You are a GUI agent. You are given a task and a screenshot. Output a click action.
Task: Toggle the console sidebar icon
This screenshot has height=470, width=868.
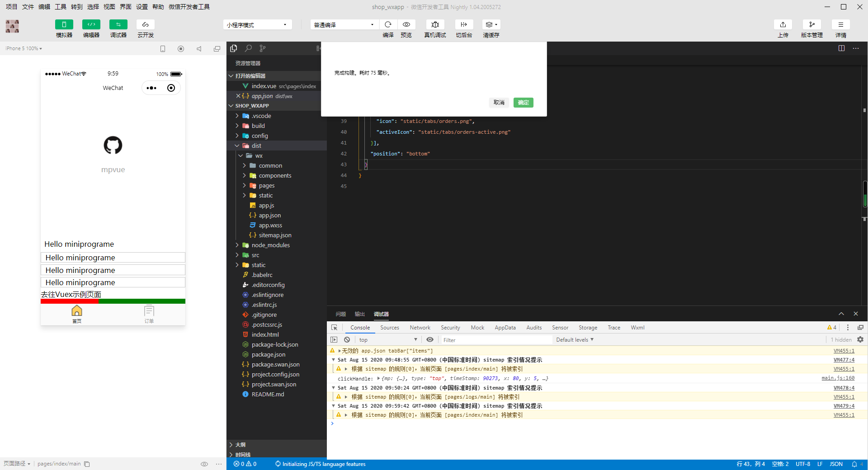click(x=334, y=340)
